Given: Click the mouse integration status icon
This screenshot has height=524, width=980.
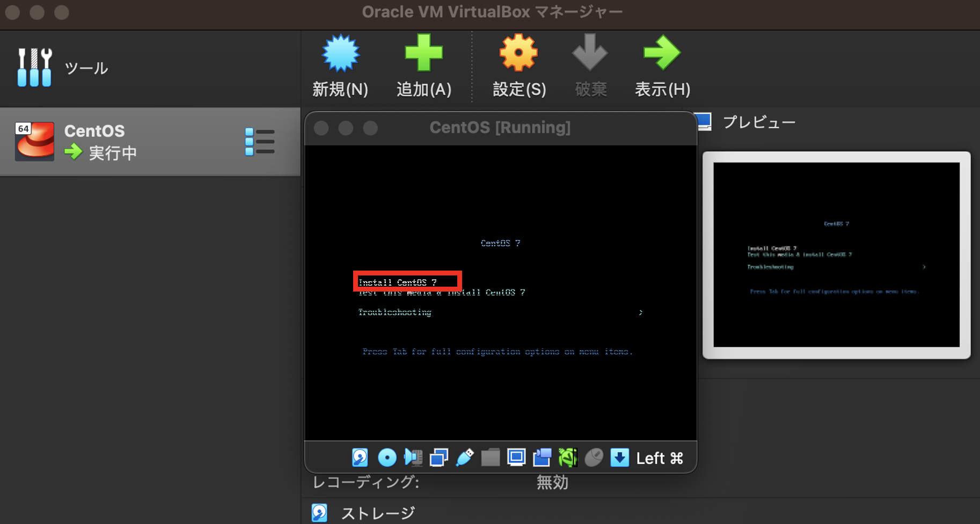Looking at the screenshot, I should (x=594, y=457).
